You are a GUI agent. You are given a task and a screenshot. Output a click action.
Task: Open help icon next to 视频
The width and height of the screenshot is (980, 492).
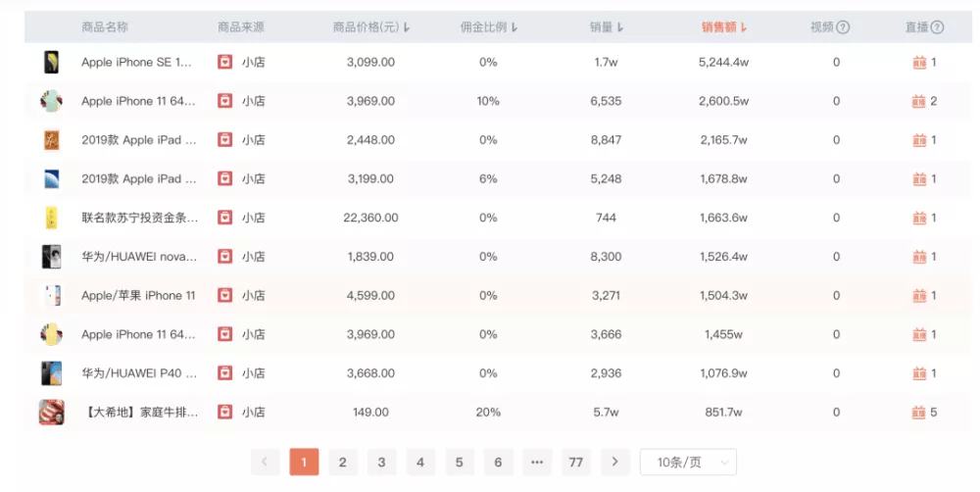click(843, 26)
